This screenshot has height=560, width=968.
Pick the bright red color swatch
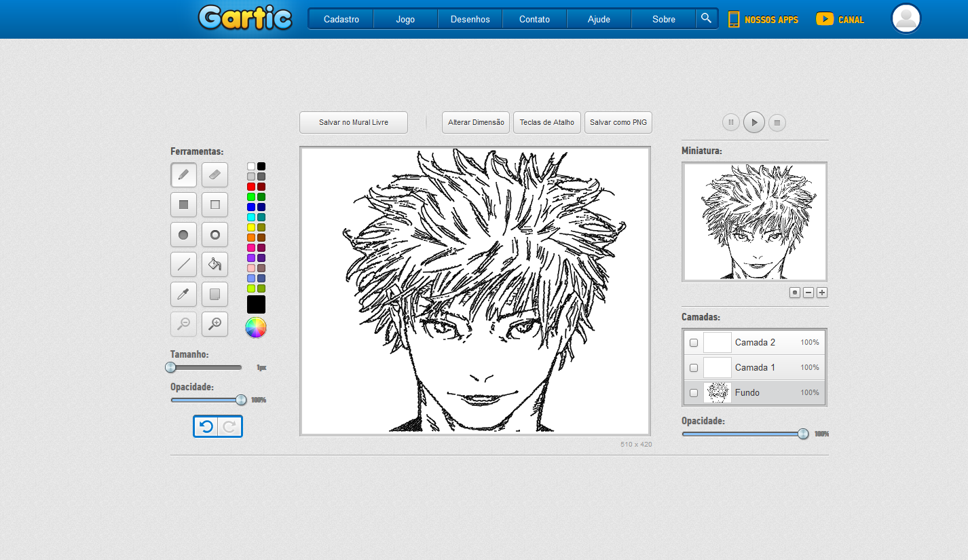tap(251, 187)
